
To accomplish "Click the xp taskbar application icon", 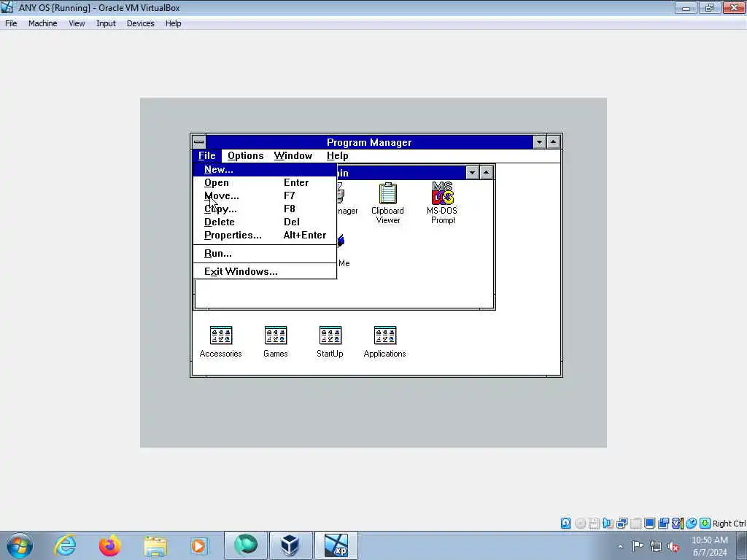I will pos(336,545).
